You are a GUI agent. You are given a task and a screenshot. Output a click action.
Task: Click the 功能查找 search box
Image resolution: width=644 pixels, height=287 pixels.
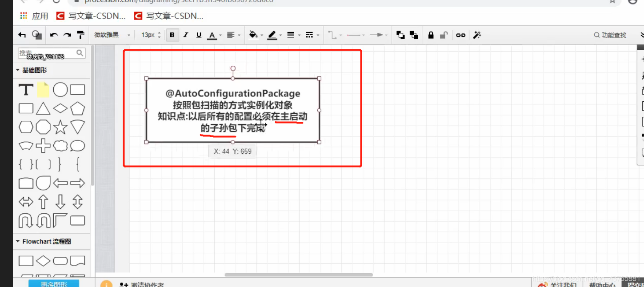610,35
